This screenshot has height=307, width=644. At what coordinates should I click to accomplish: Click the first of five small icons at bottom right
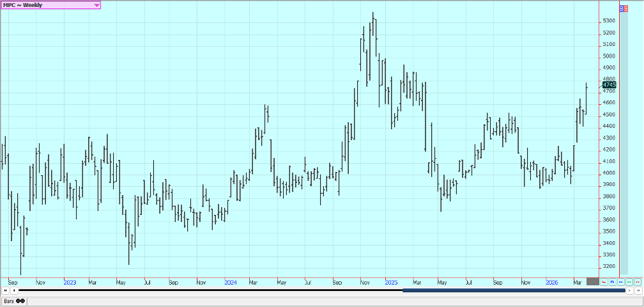[604, 281]
